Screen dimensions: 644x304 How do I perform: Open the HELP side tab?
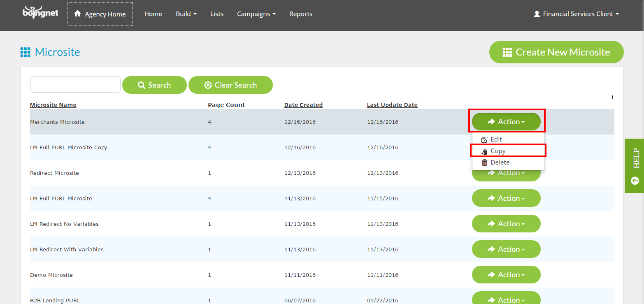(x=634, y=166)
